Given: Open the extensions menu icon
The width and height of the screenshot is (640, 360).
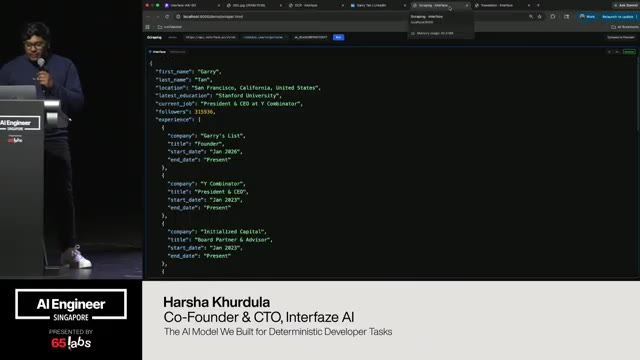Looking at the screenshot, I should (x=553, y=17).
